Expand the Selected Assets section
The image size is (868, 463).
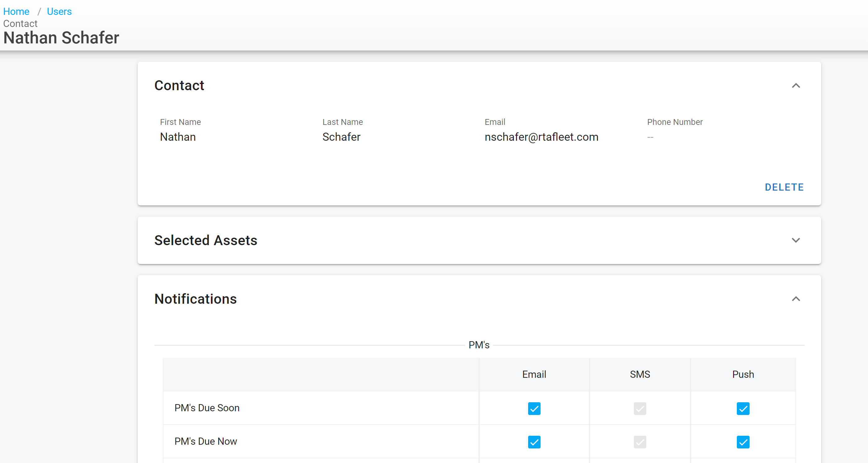tap(795, 240)
